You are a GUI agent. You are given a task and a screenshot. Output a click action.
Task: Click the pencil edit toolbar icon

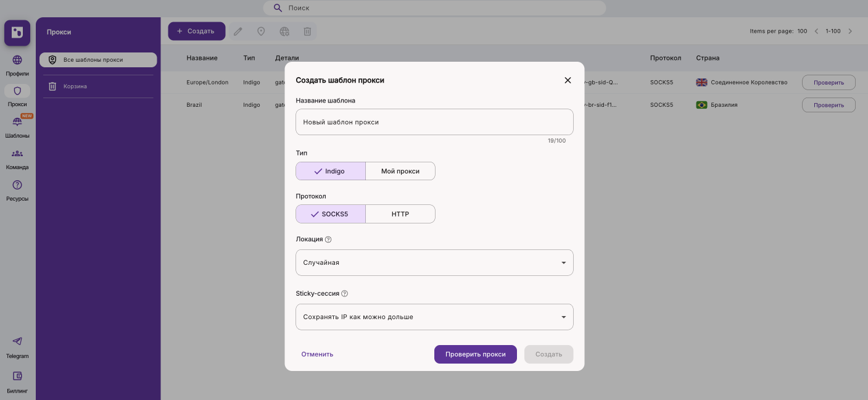238,31
